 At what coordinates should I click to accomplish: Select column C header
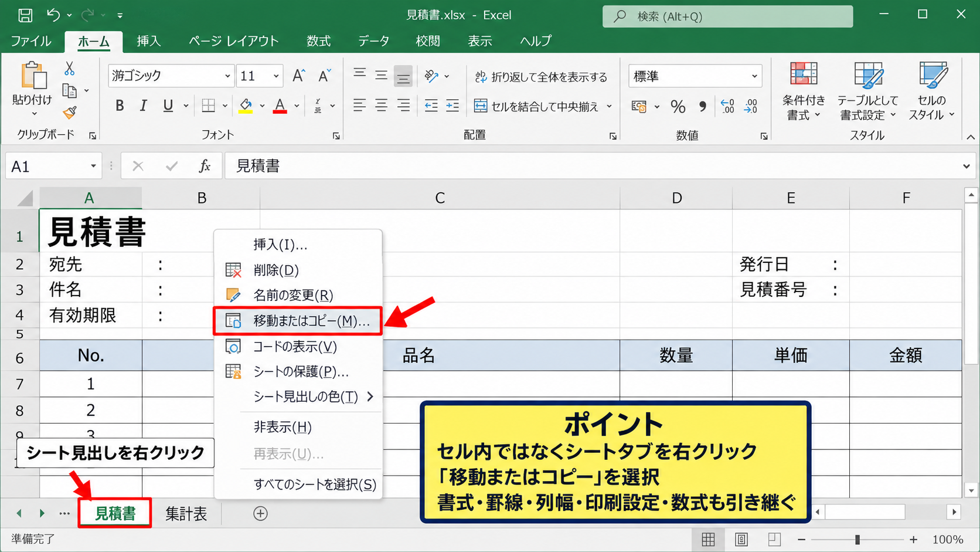click(x=440, y=198)
